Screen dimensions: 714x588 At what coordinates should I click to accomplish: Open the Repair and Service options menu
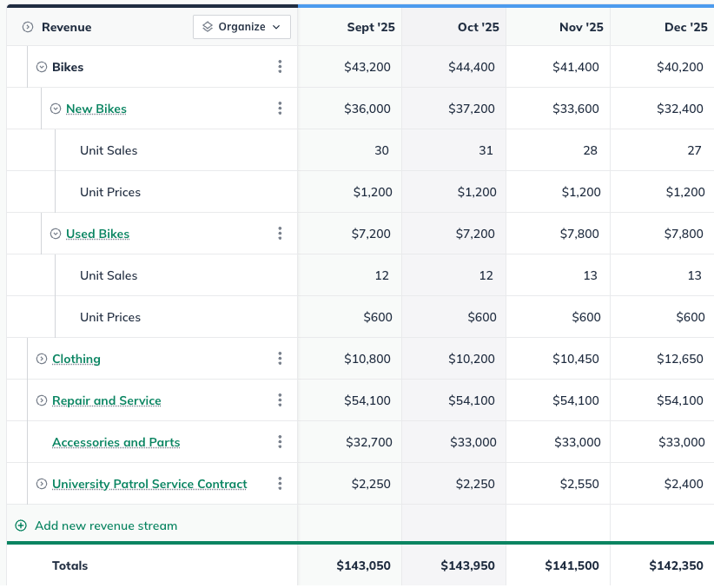click(x=280, y=400)
